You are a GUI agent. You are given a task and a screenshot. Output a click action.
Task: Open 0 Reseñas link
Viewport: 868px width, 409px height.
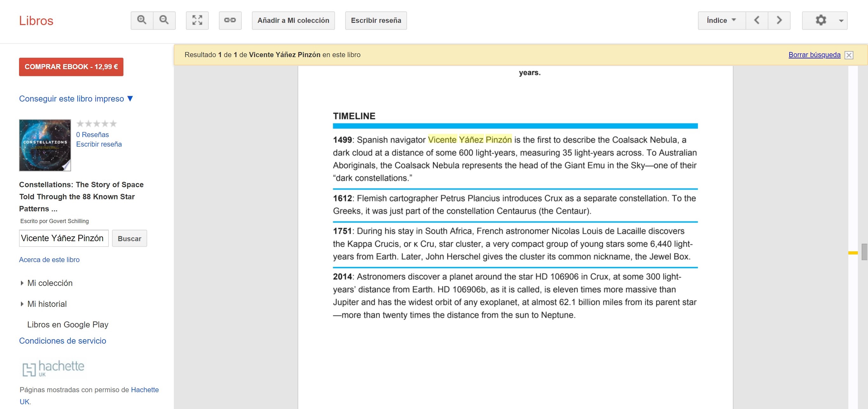pyautogui.click(x=92, y=135)
